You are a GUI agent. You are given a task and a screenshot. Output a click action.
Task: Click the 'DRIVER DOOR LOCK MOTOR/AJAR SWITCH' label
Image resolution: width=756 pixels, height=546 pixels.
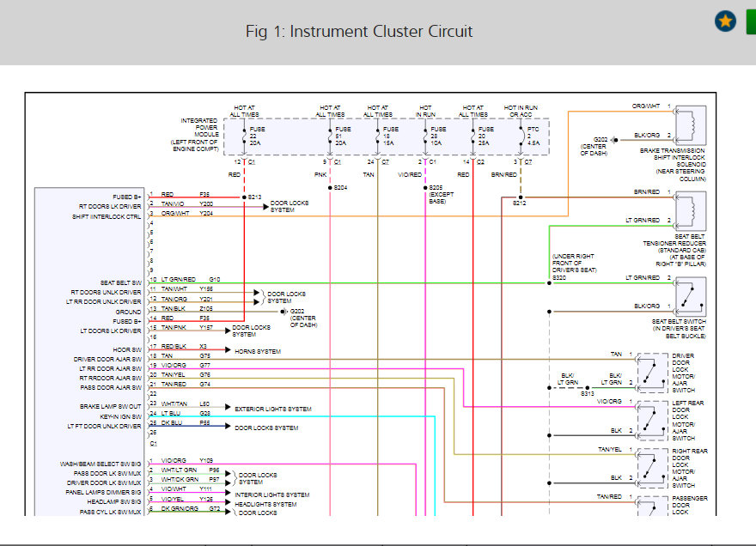[684, 373]
